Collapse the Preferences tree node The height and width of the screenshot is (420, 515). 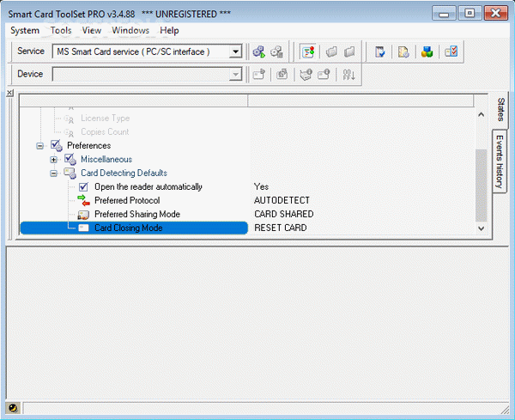pyautogui.click(x=39, y=146)
